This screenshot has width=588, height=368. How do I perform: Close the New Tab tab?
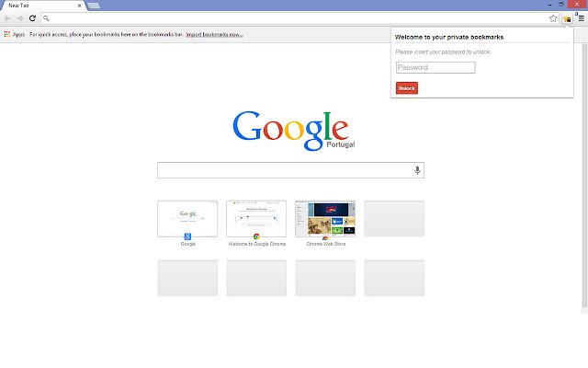click(79, 6)
